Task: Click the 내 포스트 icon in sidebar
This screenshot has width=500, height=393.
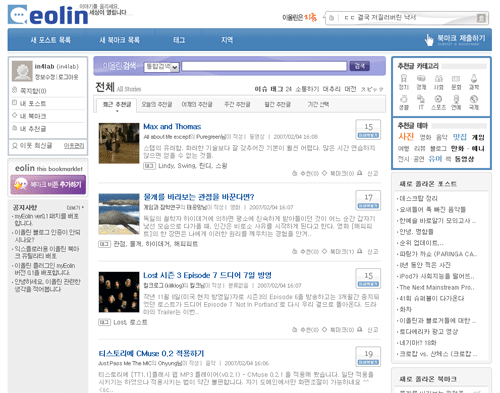Action: pyautogui.click(x=14, y=103)
